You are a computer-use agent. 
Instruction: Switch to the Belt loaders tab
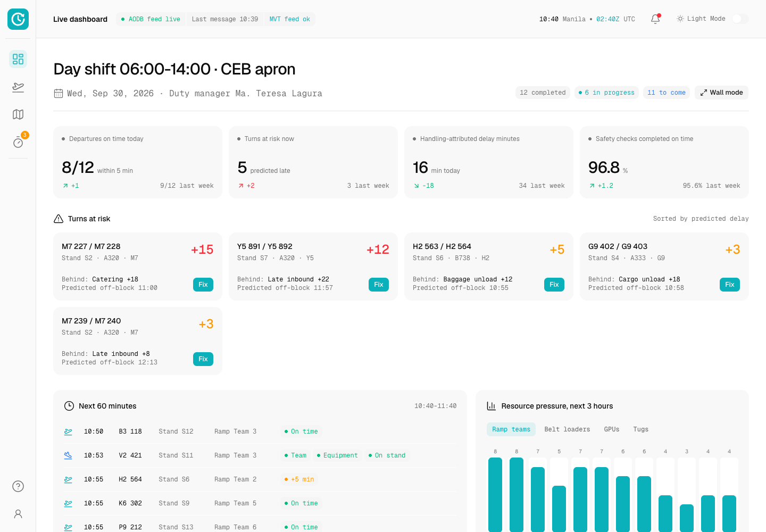tap(567, 429)
